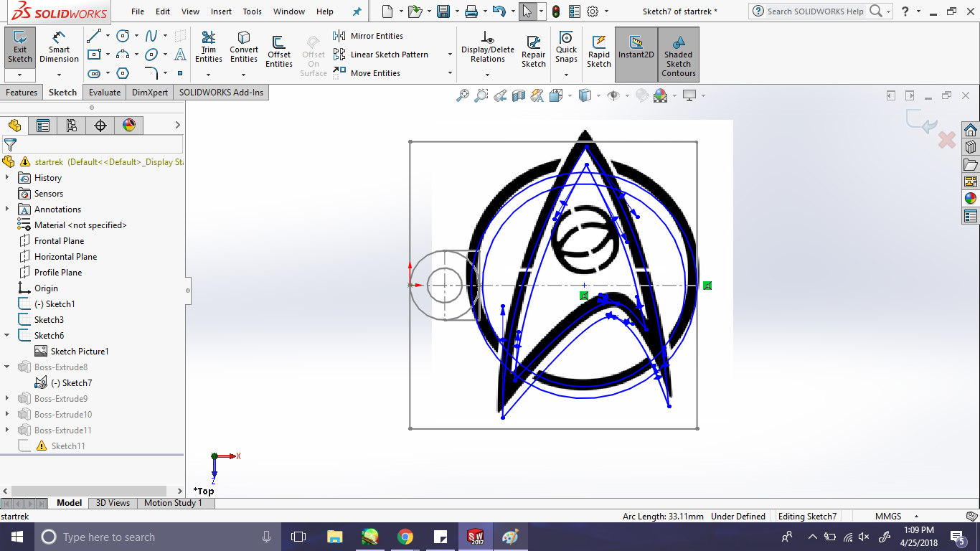Switch to the Motion Study 1 tab

[x=173, y=503]
